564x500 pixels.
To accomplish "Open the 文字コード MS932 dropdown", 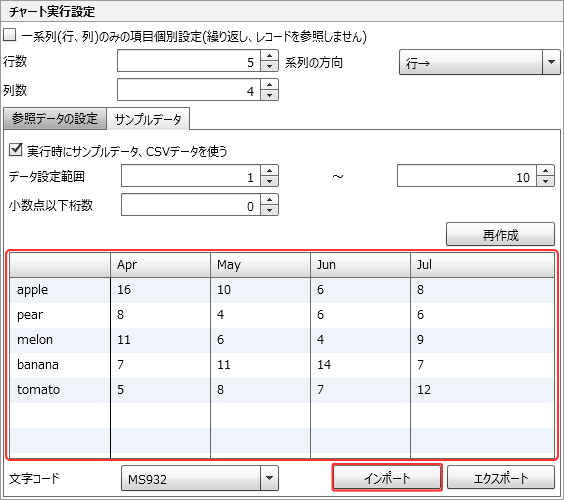I will 200,478.
